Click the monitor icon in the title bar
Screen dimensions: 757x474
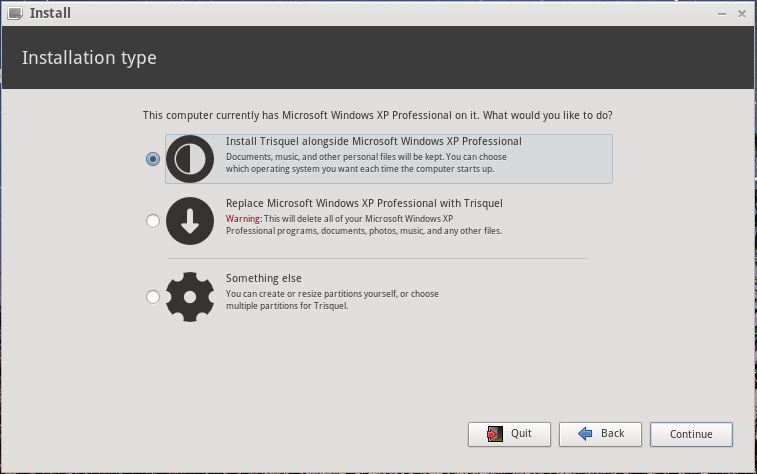pos(15,14)
